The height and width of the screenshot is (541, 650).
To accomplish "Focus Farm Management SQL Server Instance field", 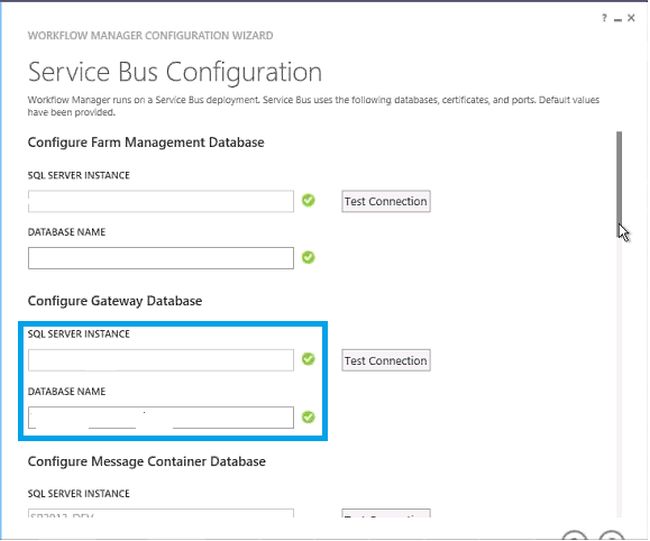I will click(161, 201).
